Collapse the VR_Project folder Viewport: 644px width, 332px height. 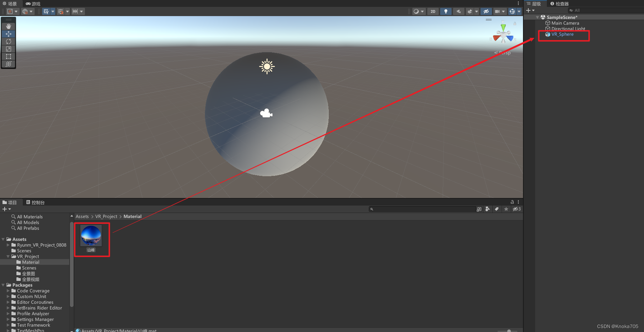click(x=8, y=256)
